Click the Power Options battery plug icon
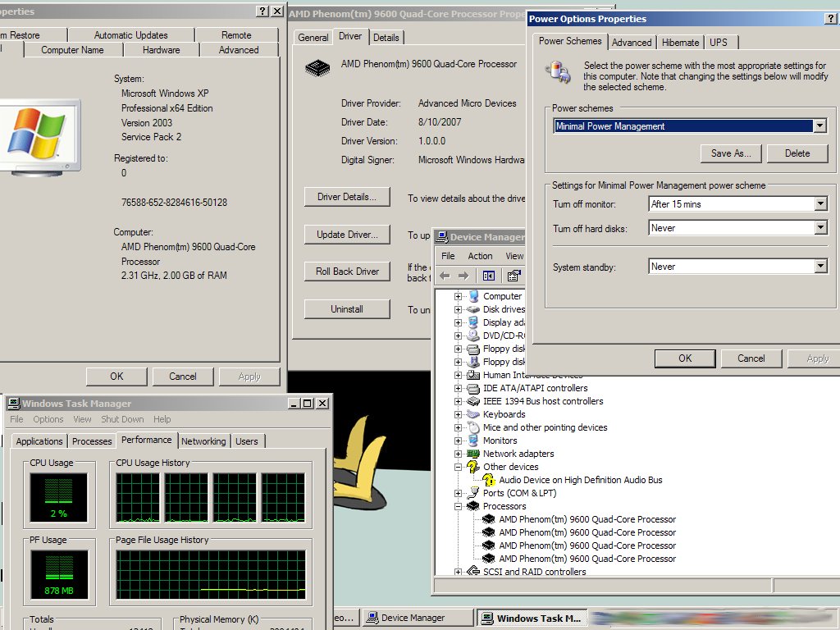Screen dimensions: 840x630 [558, 72]
